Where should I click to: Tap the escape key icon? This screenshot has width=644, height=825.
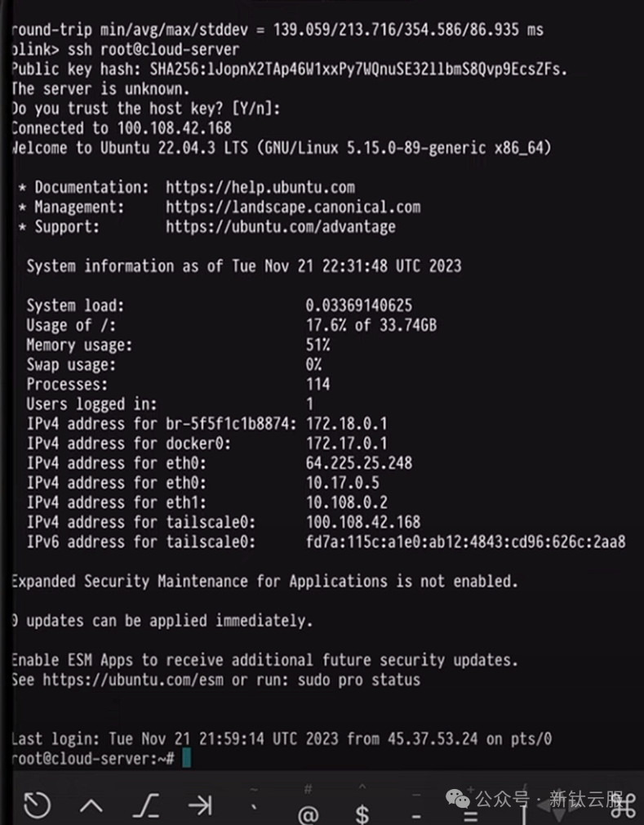point(146,805)
